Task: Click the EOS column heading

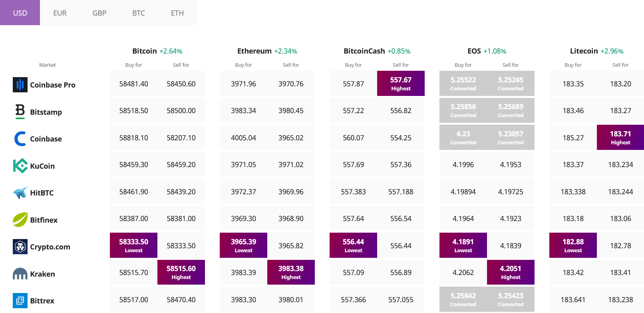Action: (x=474, y=51)
